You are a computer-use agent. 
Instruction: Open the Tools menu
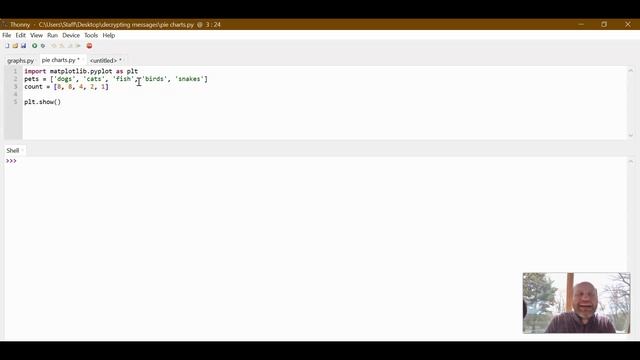pyautogui.click(x=91, y=35)
